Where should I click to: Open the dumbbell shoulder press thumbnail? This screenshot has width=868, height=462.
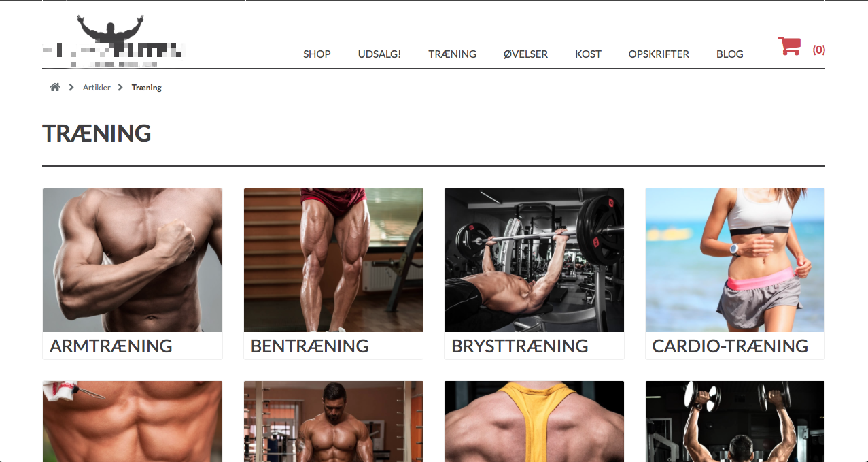click(x=735, y=421)
